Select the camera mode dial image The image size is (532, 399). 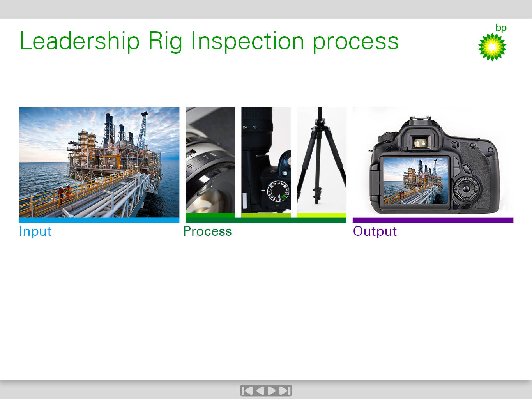pyautogui.click(x=266, y=160)
